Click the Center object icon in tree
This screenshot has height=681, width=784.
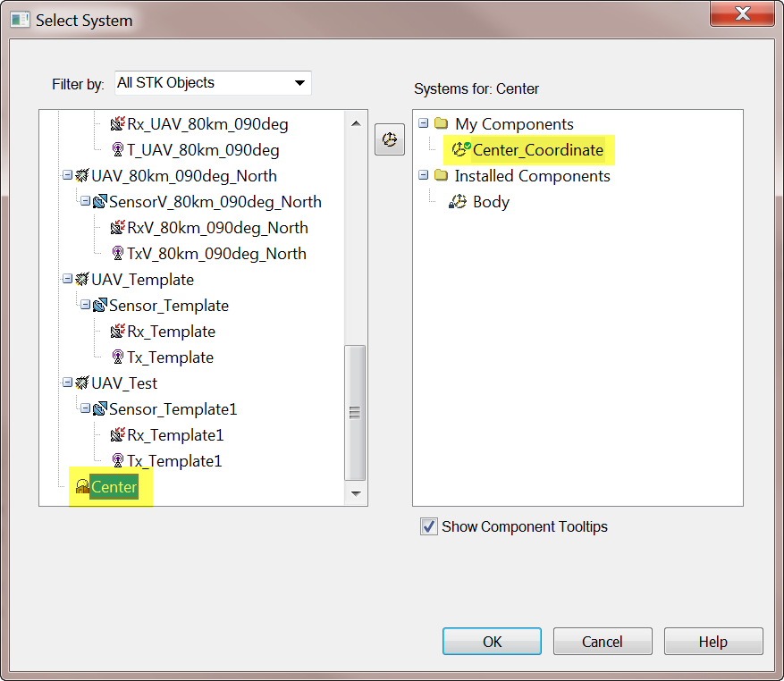pyautogui.click(x=82, y=487)
